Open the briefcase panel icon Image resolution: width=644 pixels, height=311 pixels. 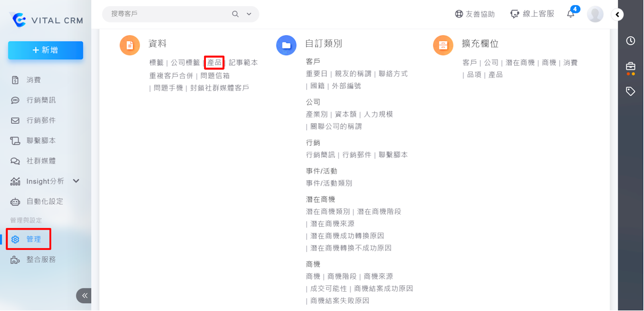pyautogui.click(x=631, y=66)
